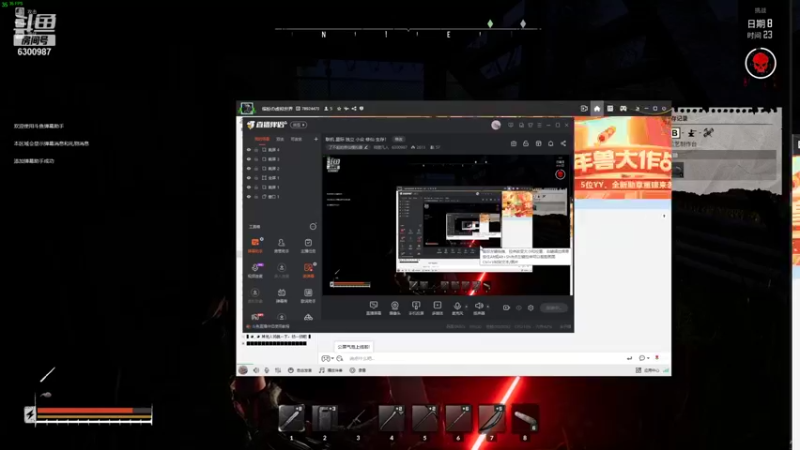Click the red skull icon in game HUD
The image size is (800, 450).
[760, 64]
